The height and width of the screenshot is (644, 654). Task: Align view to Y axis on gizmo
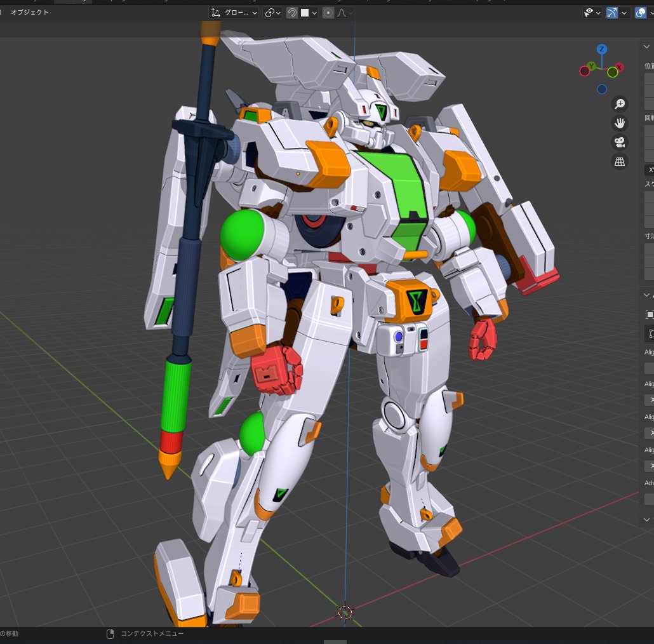pos(591,66)
